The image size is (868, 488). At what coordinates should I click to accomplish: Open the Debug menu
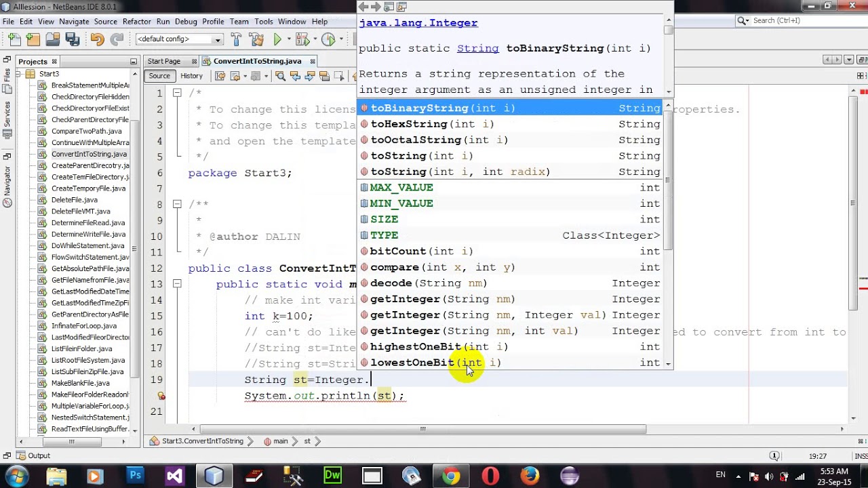[x=186, y=22]
